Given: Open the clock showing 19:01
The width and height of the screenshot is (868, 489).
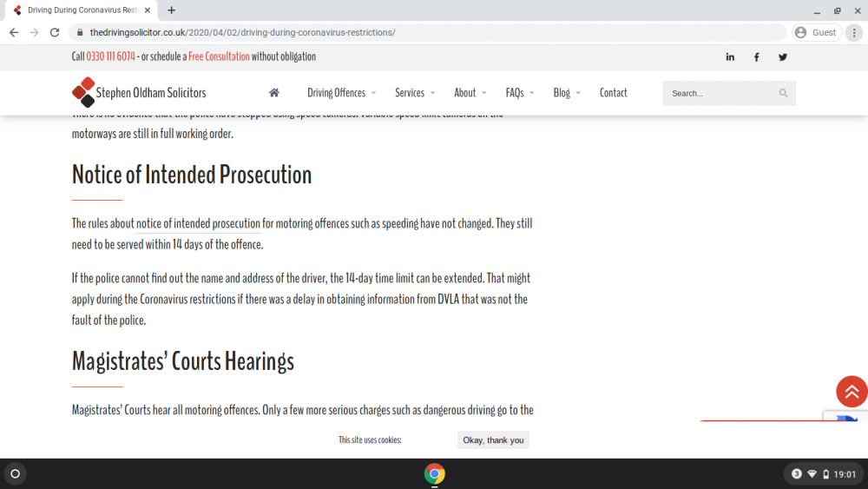Looking at the screenshot, I should [845, 474].
